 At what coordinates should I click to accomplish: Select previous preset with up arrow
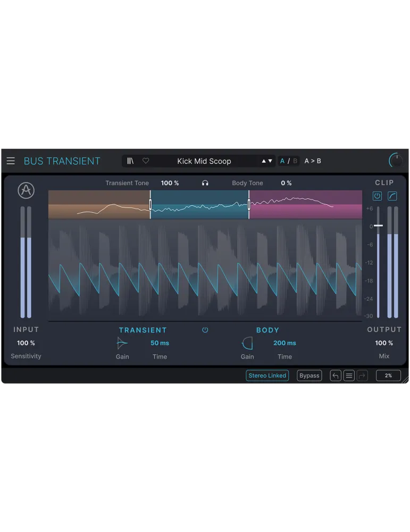pyautogui.click(x=264, y=161)
